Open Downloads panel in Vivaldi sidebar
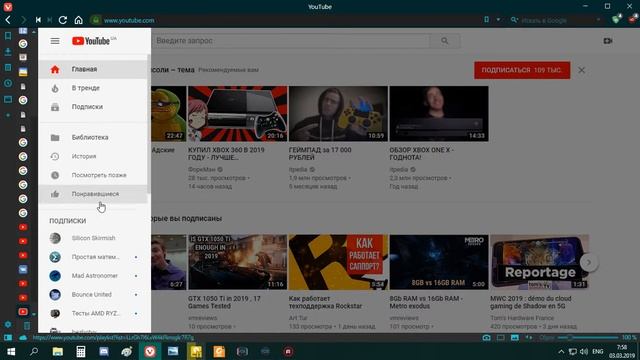 [8, 52]
